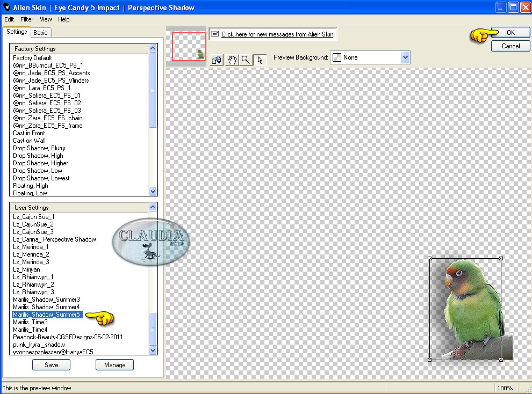532x394 pixels.
Task: Switch to the Basic tab
Action: point(40,33)
